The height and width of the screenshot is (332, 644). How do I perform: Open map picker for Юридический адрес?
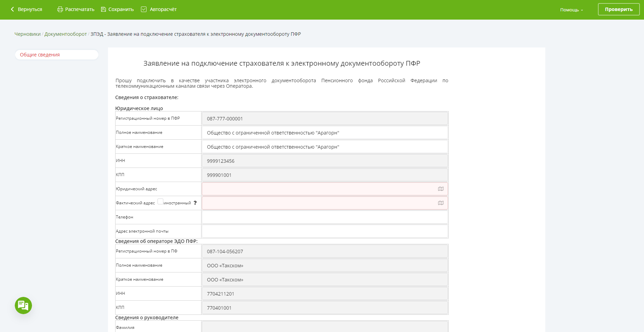coord(441,189)
